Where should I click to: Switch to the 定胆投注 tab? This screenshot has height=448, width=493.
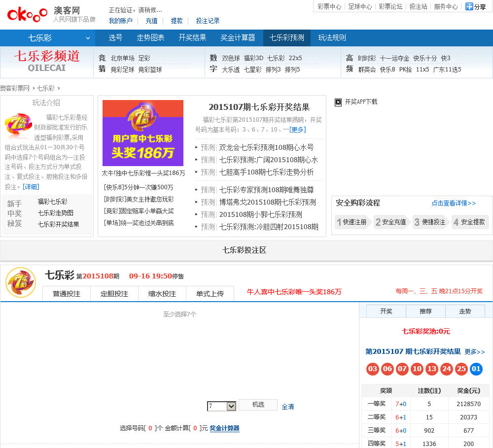114,294
